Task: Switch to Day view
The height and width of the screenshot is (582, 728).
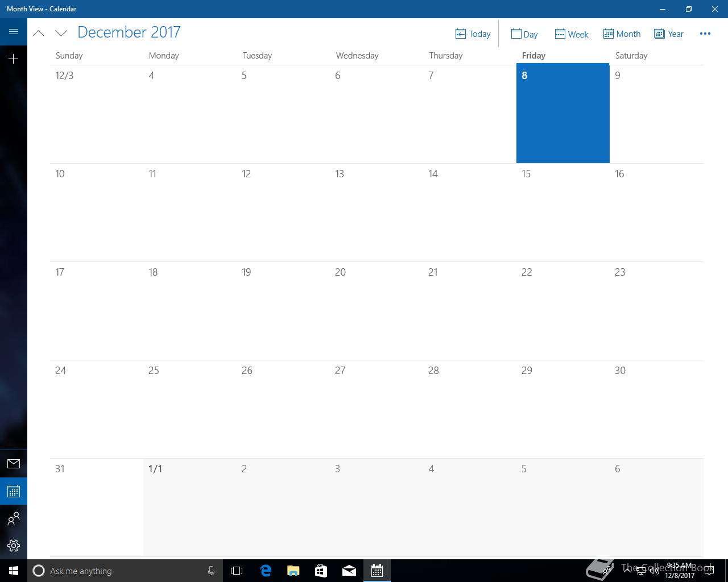Action: pyautogui.click(x=524, y=34)
